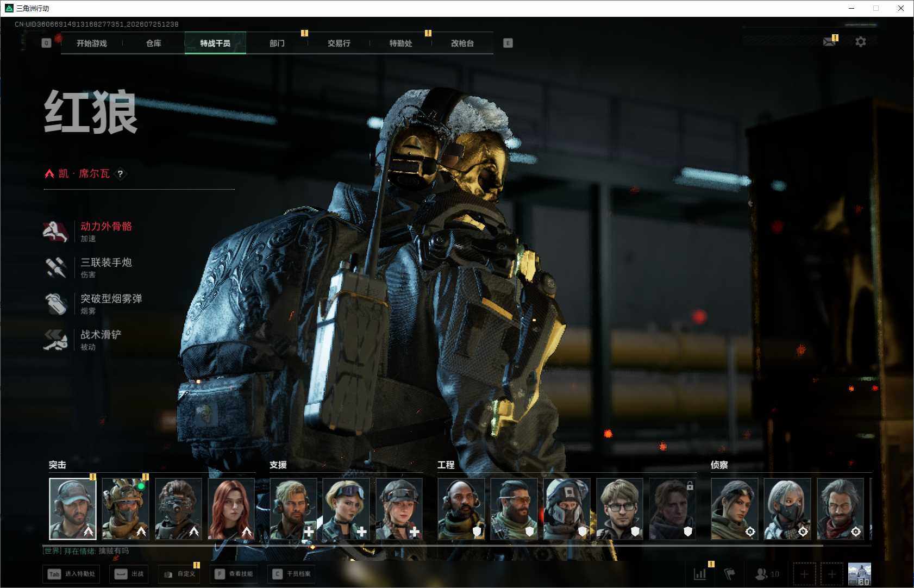Select the bearded headset operator in 支援

coord(293,509)
